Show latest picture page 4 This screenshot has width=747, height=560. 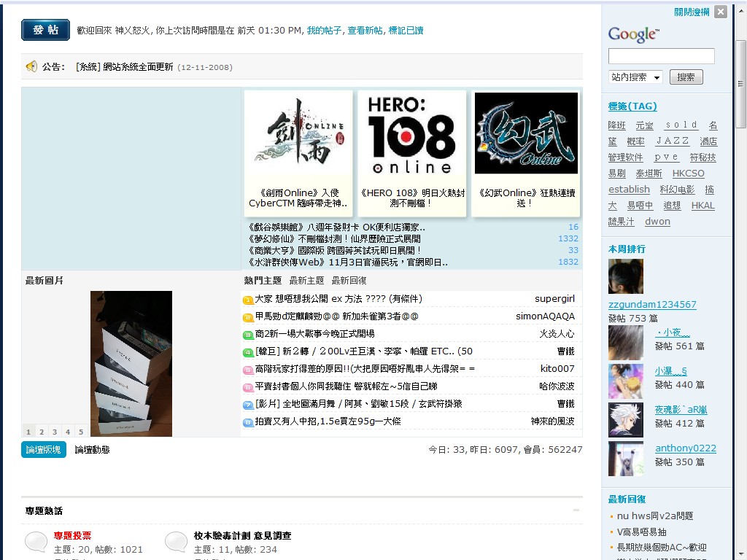click(x=68, y=432)
